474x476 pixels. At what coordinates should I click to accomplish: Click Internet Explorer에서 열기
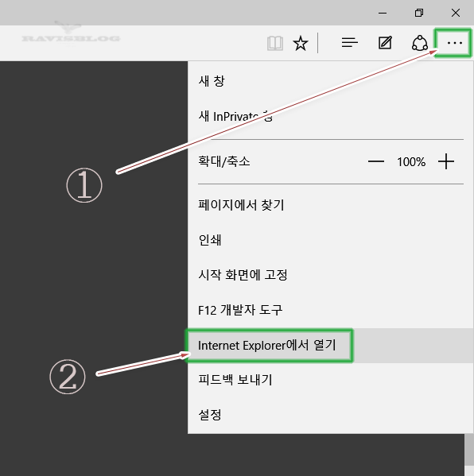pos(330,346)
